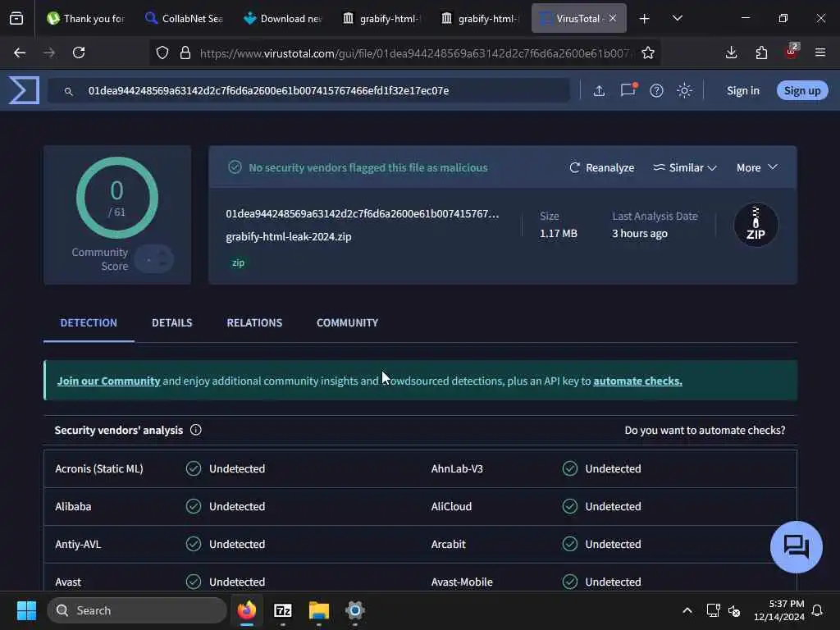Click Arcabit vendor name

pos(449,545)
